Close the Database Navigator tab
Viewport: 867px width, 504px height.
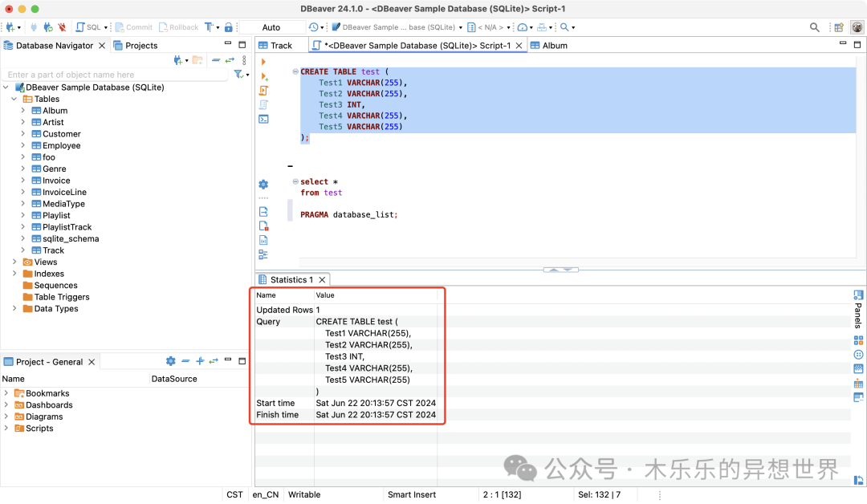coord(102,45)
